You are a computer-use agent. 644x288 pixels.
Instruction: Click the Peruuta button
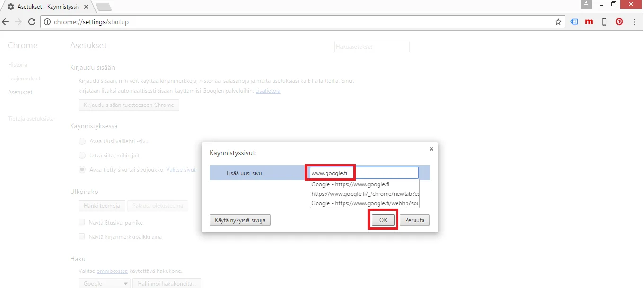pyautogui.click(x=415, y=220)
